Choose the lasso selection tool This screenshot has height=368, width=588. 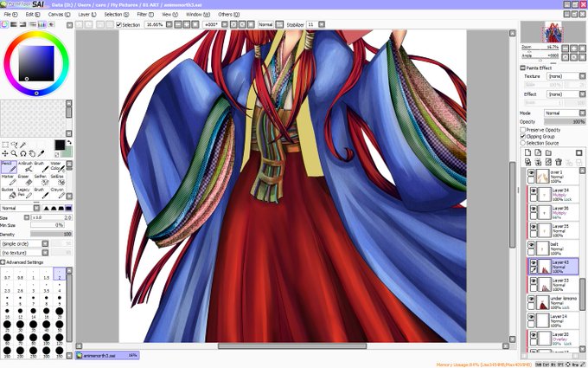point(14,145)
